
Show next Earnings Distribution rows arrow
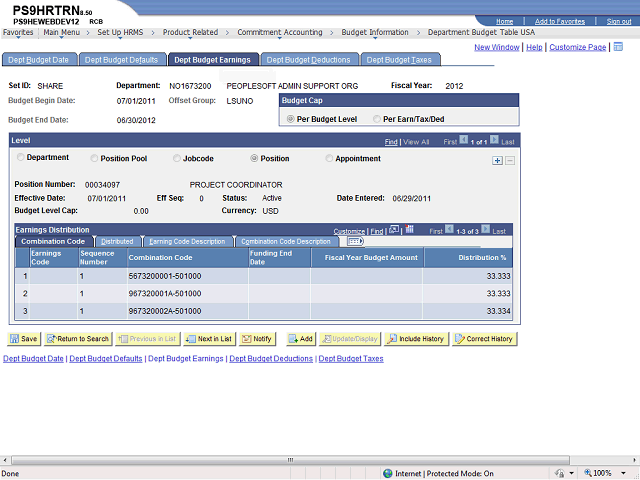point(485,229)
